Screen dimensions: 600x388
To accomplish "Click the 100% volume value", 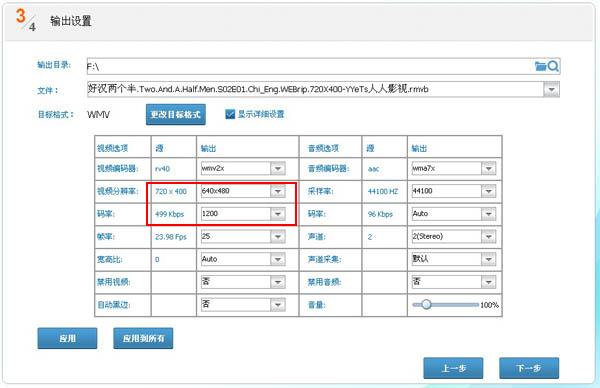I will [x=489, y=305].
